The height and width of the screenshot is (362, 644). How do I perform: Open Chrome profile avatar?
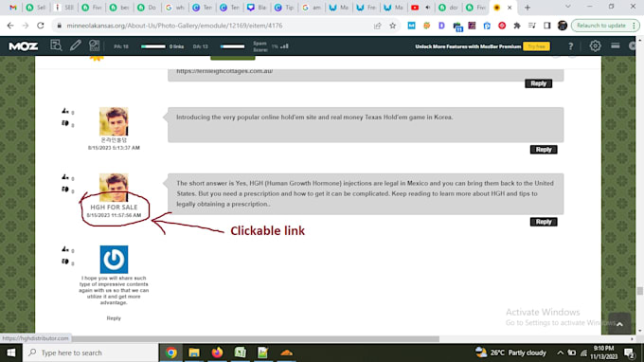(563, 26)
